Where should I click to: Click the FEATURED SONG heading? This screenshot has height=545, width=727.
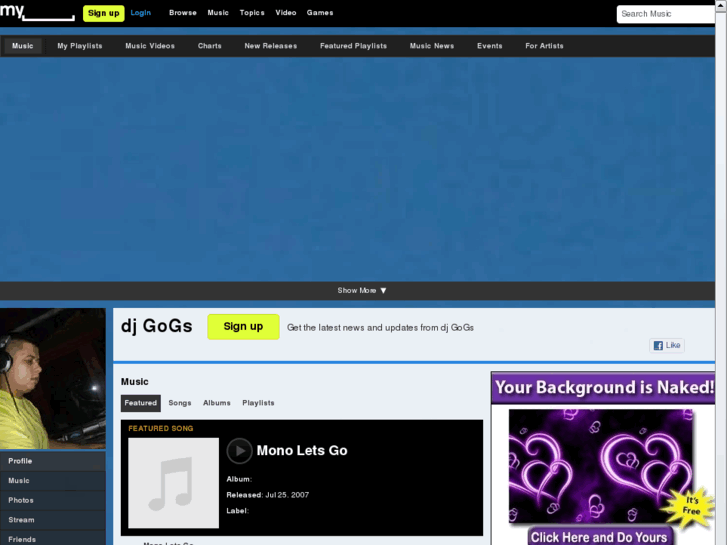[x=161, y=429]
